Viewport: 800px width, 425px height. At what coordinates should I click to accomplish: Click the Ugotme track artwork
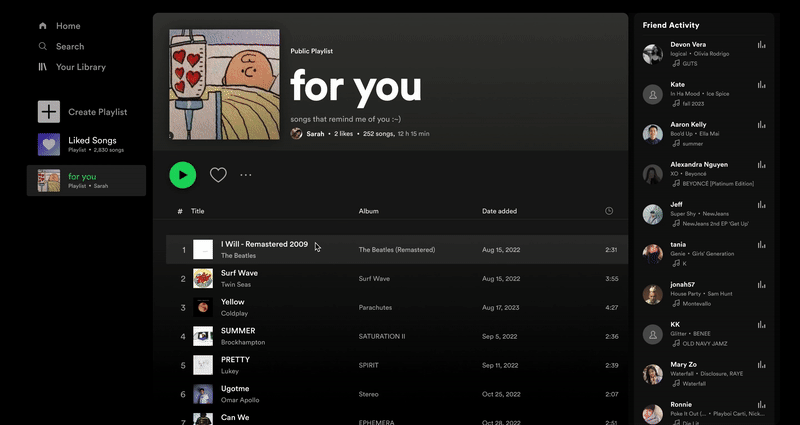(203, 394)
